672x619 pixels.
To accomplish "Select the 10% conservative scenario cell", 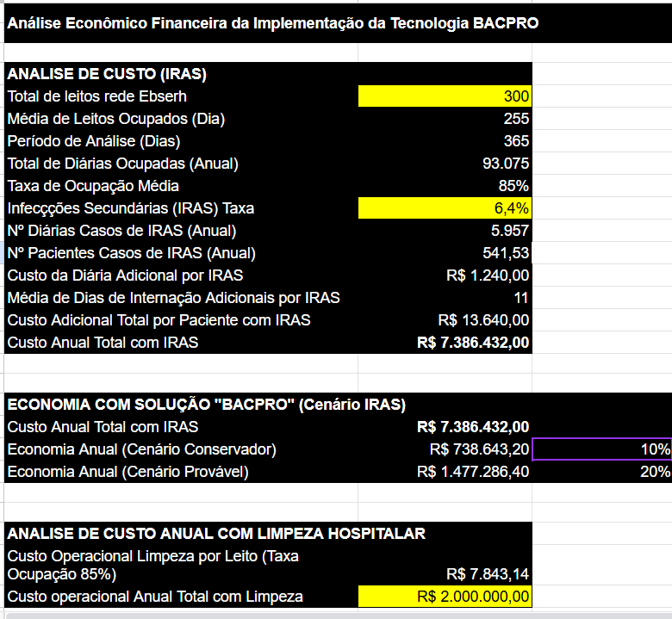I will pos(601,449).
